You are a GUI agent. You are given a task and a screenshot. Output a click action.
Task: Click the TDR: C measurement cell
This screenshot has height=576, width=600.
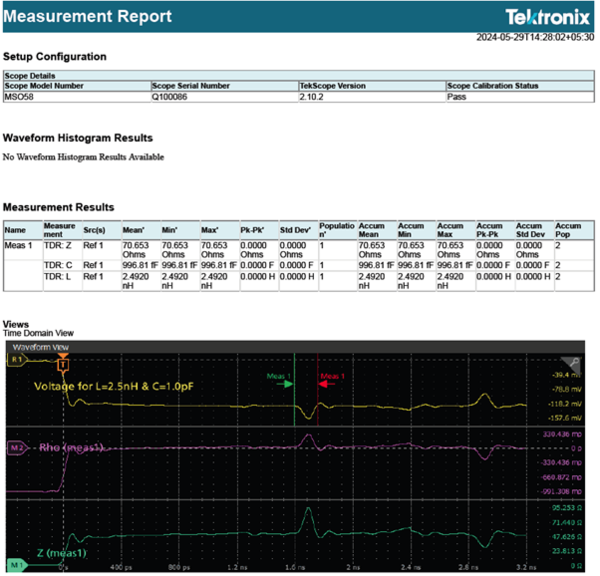coord(57,264)
